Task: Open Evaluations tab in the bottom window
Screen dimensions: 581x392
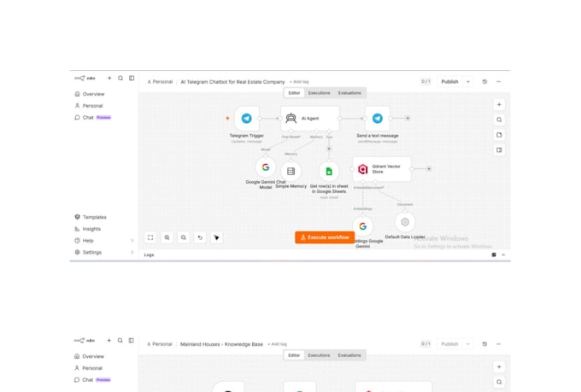Action: pos(349,355)
